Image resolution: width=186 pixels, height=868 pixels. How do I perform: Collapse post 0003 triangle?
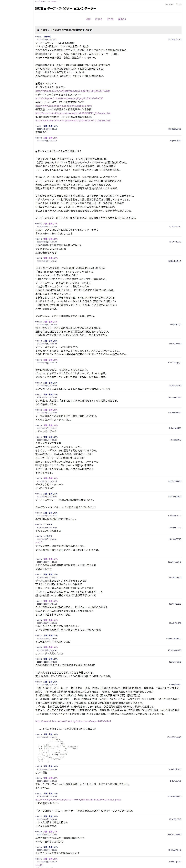point(36,138)
